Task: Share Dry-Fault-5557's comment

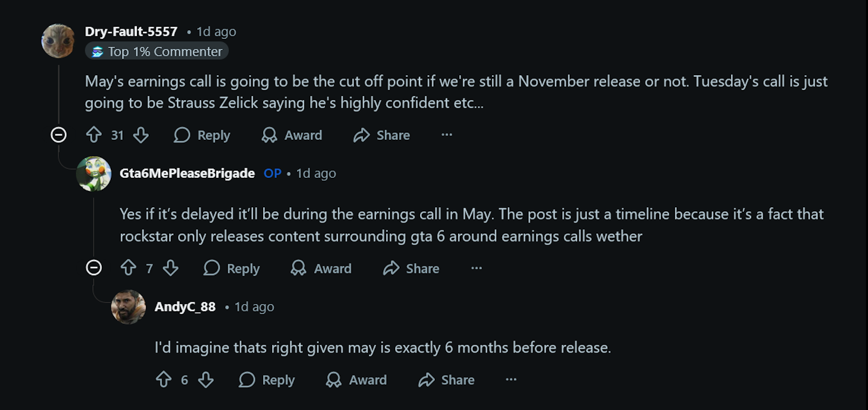Action: pos(381,135)
